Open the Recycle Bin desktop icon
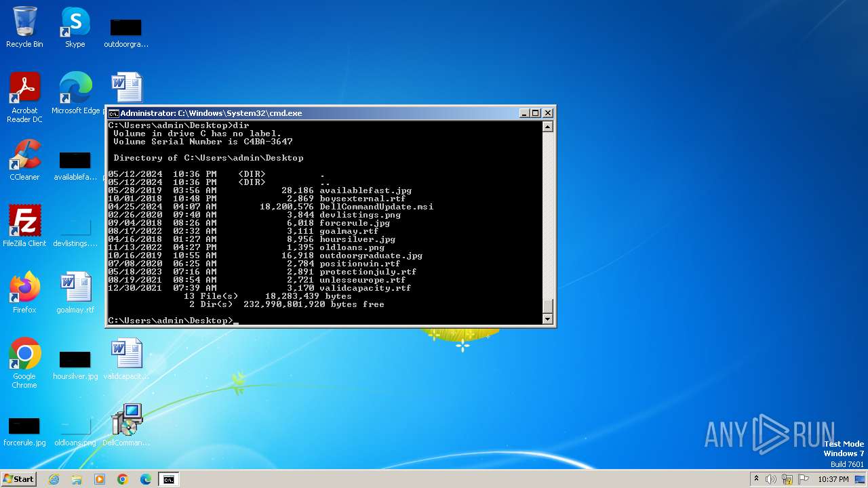Screen dimensions: 868x488 24,27
